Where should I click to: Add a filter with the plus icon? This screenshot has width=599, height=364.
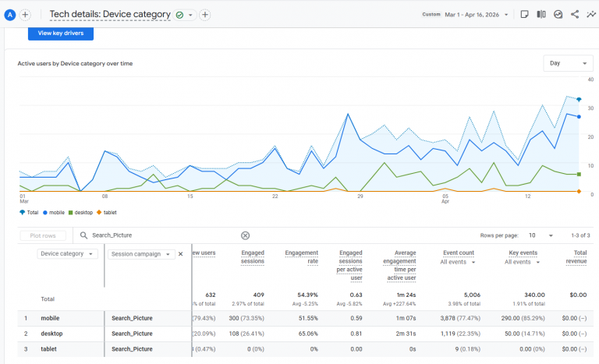pos(204,15)
